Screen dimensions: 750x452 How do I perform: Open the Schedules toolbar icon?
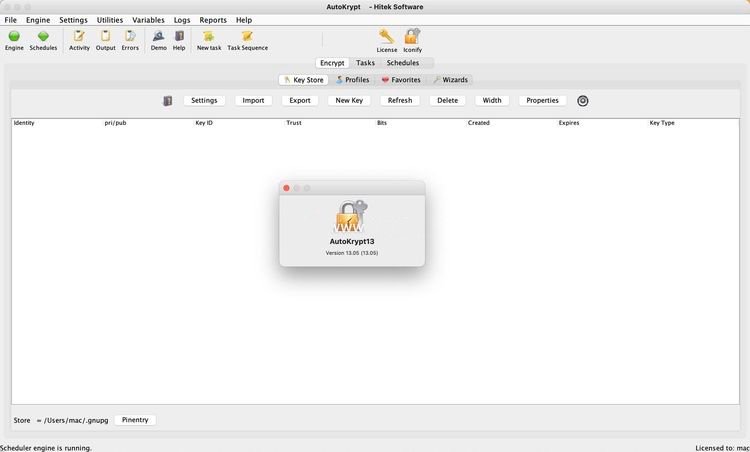pos(43,37)
